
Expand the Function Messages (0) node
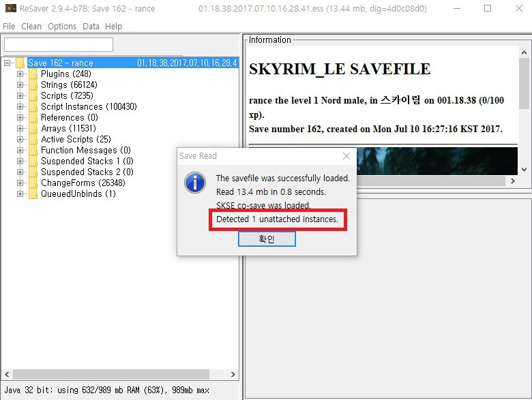pyautogui.click(x=20, y=150)
